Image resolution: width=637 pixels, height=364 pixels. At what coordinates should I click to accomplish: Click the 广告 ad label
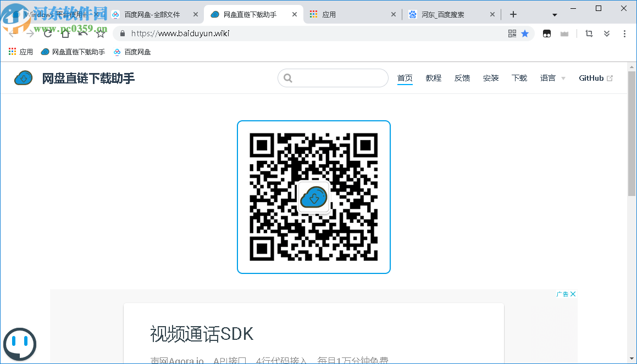click(x=563, y=294)
